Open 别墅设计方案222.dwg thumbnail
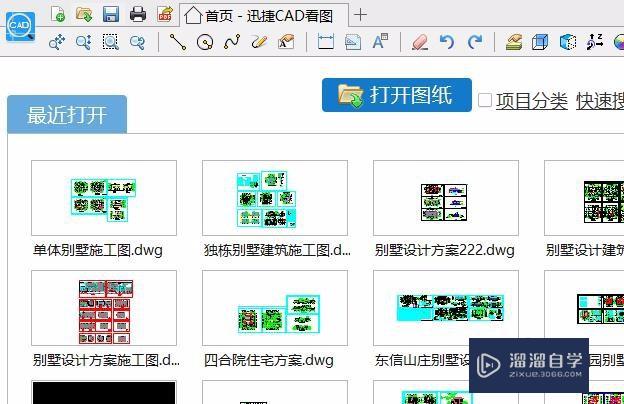Viewport: 624px width, 404px height. [x=446, y=198]
